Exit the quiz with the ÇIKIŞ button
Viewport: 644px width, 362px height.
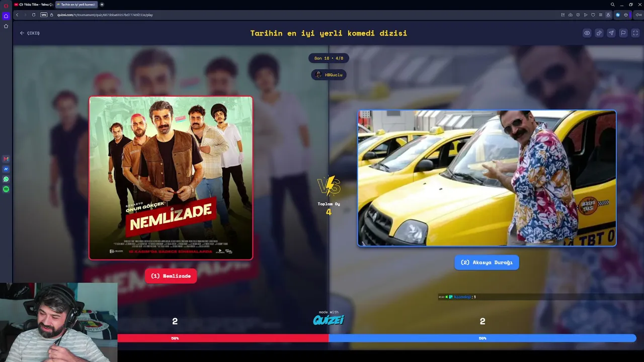coord(30,33)
